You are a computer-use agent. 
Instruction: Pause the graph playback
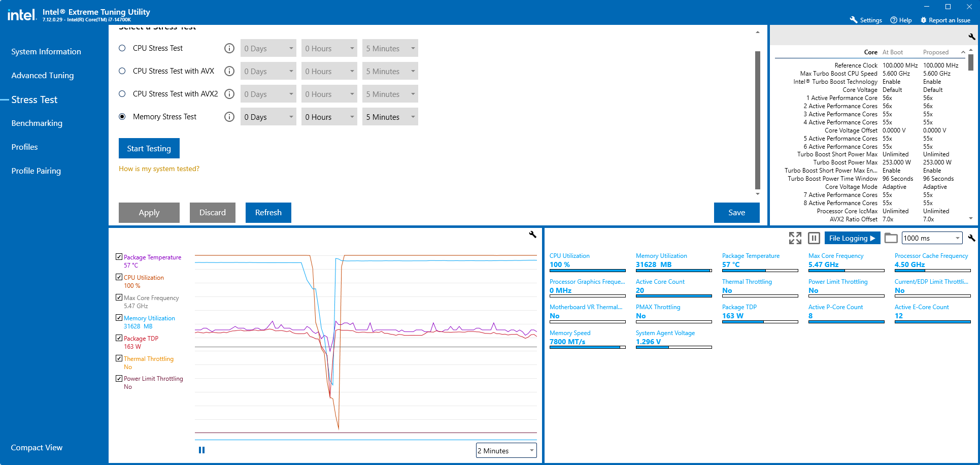201,450
